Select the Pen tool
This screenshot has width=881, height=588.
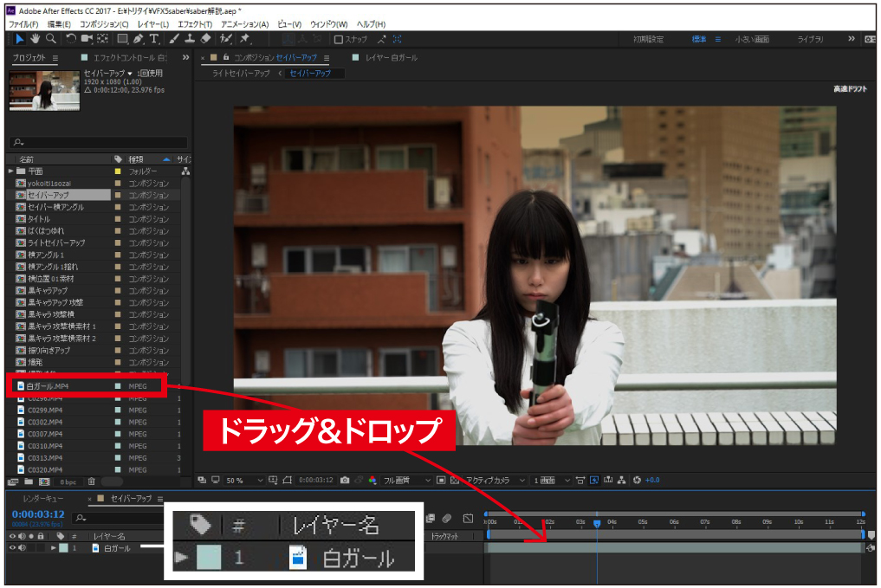coord(139,39)
